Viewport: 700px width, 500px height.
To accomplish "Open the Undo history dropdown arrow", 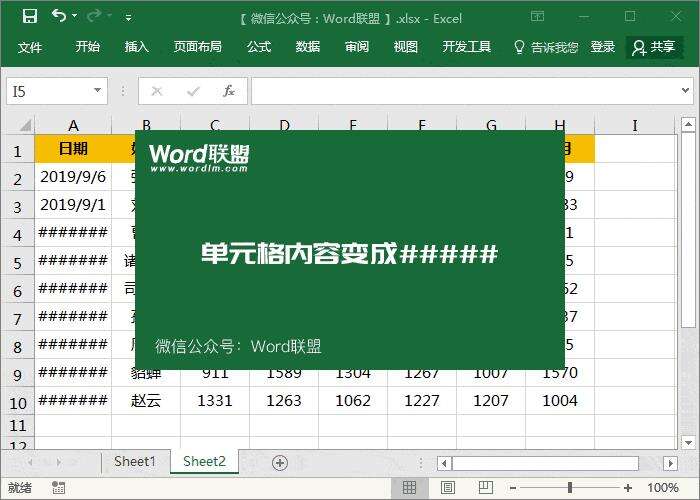I will 75,16.
